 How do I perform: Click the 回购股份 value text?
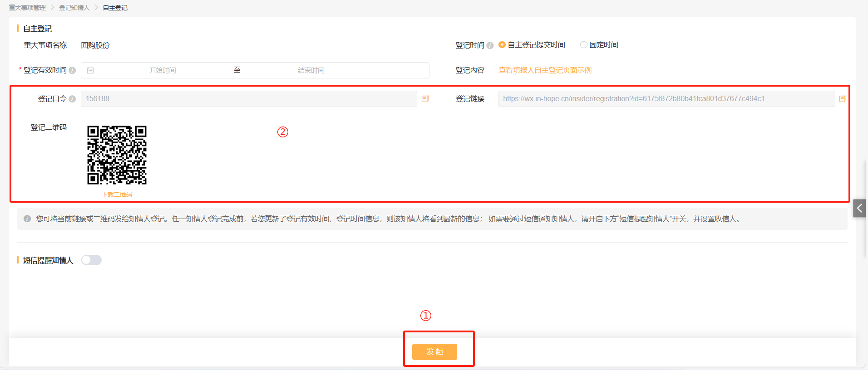(95, 45)
